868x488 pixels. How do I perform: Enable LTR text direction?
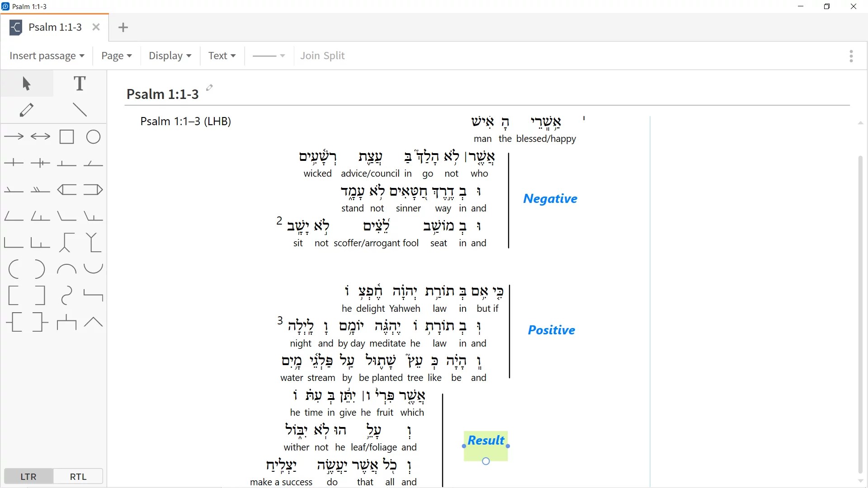pos(28,476)
